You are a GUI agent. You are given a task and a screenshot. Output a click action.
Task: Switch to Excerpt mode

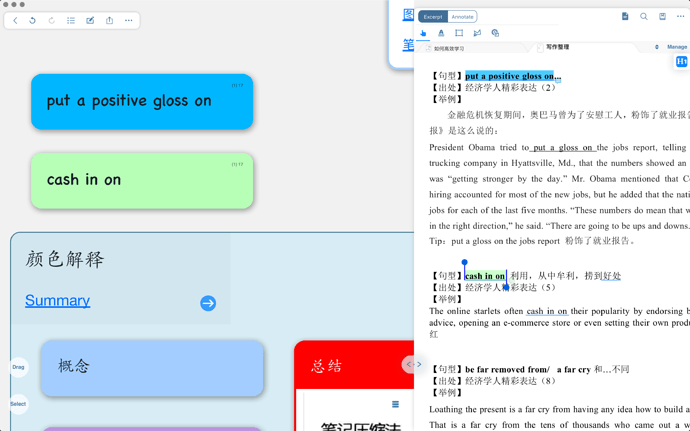click(433, 17)
